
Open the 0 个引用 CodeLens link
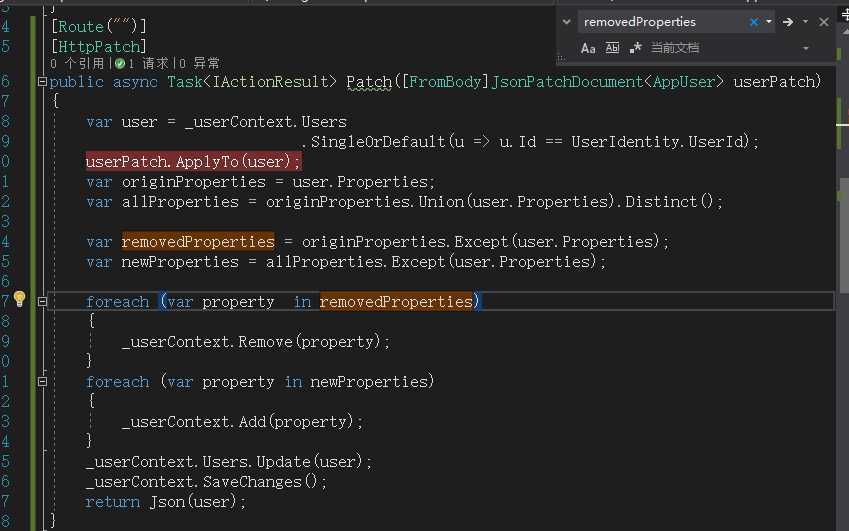point(76,63)
